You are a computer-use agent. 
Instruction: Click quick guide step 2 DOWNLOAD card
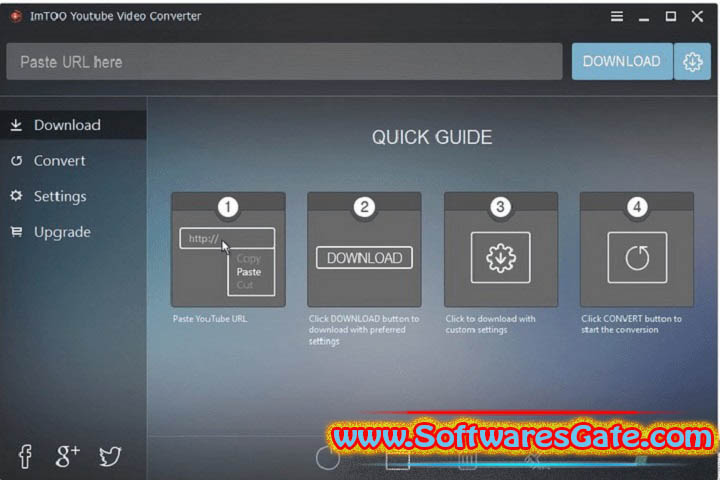pos(364,249)
